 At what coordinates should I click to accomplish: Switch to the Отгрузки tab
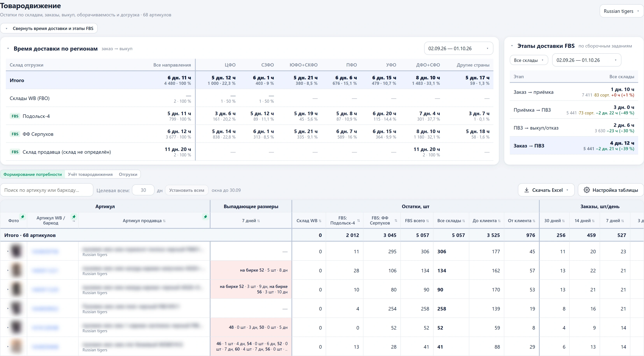pos(128,174)
